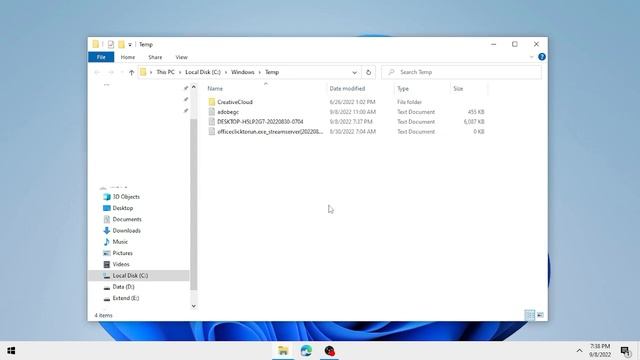This screenshot has width=640, height=360.
Task: Click the 6,087 KB size cell
Action: pyautogui.click(x=474, y=122)
